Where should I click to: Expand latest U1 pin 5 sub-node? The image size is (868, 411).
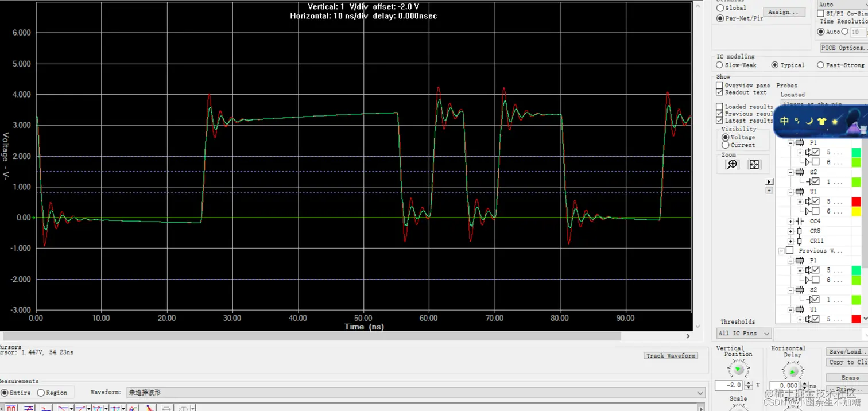[x=800, y=201]
